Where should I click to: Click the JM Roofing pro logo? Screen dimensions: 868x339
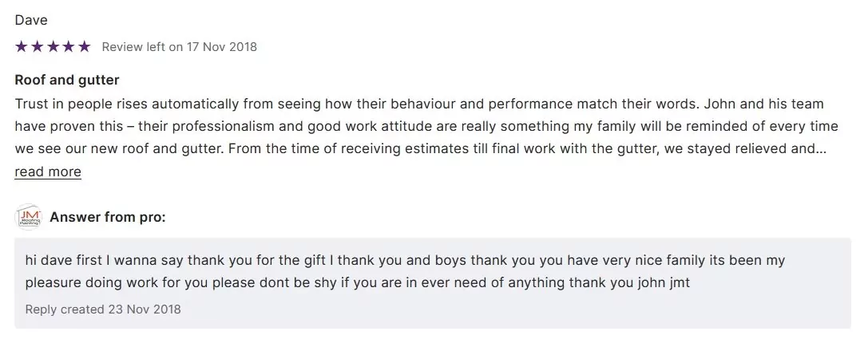[28, 217]
